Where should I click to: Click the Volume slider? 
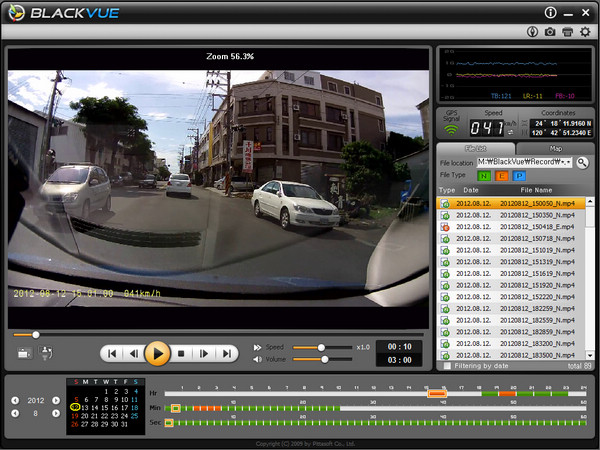(x=322, y=359)
